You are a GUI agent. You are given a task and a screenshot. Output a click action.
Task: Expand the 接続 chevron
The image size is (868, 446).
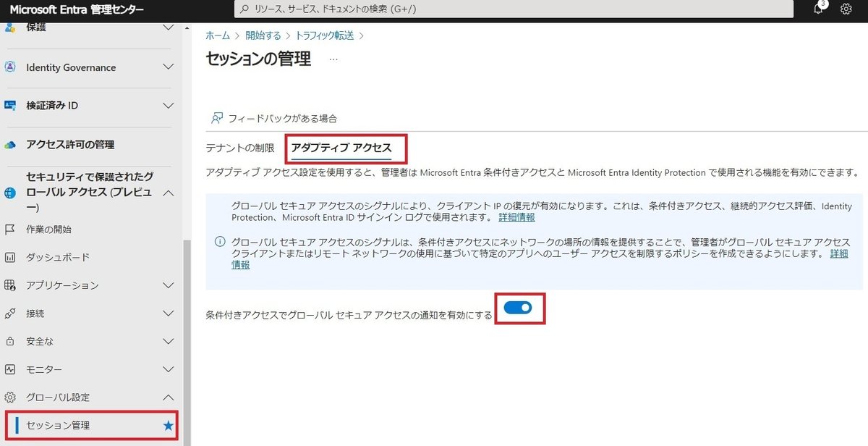[x=168, y=314]
